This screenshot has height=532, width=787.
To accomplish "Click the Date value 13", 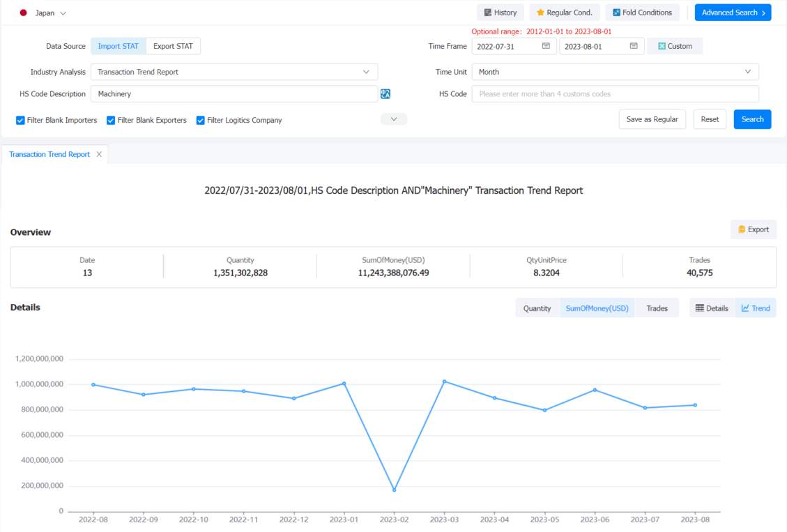I will pos(87,273).
